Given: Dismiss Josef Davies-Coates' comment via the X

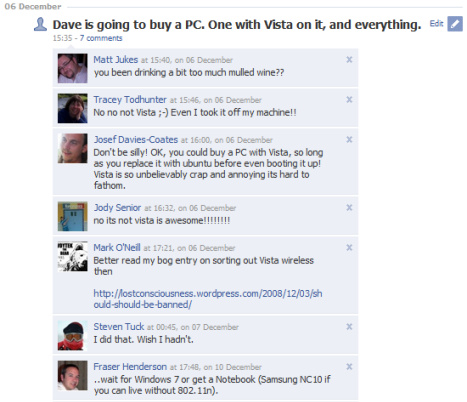Looking at the screenshot, I should (349, 140).
